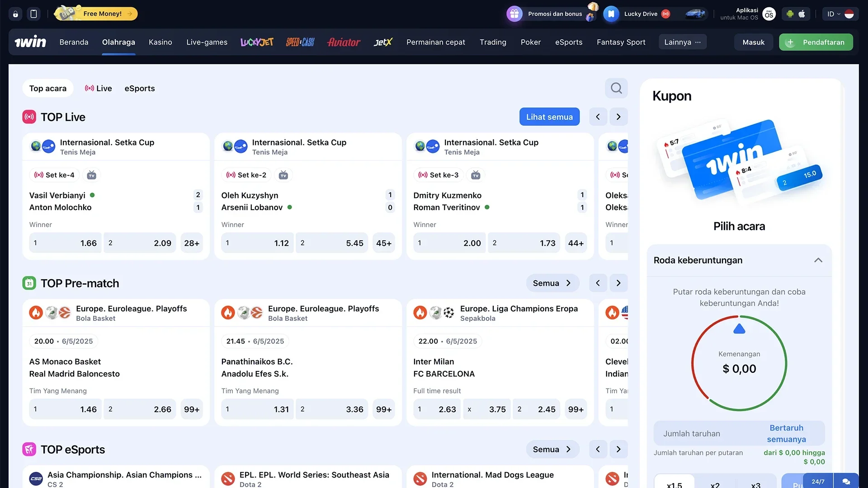
Task: Open the Lainnya overflow menu
Action: pyautogui.click(x=682, y=42)
